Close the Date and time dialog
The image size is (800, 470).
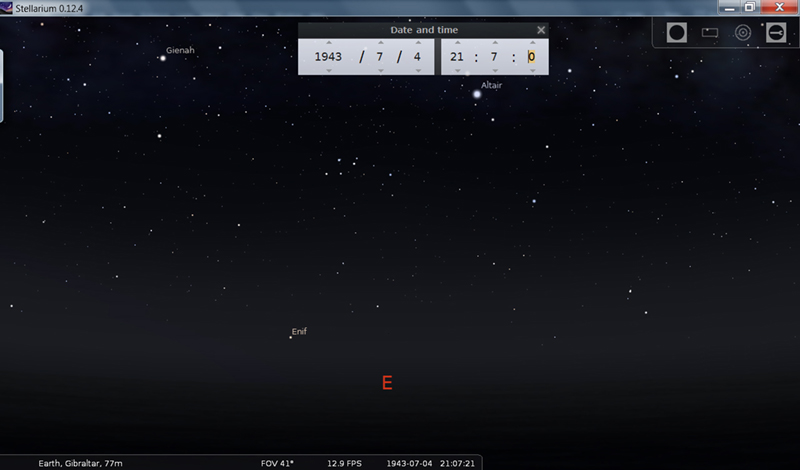(541, 30)
